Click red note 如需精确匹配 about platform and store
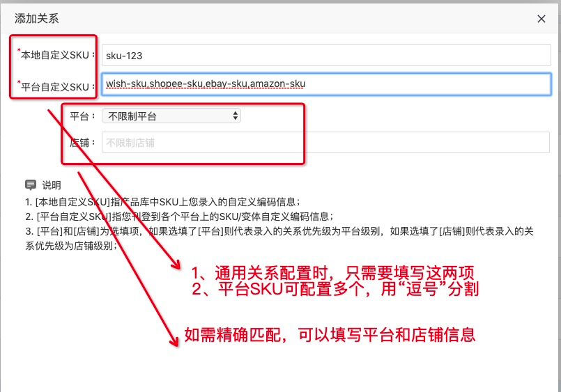This screenshot has width=561, height=392. [x=329, y=335]
